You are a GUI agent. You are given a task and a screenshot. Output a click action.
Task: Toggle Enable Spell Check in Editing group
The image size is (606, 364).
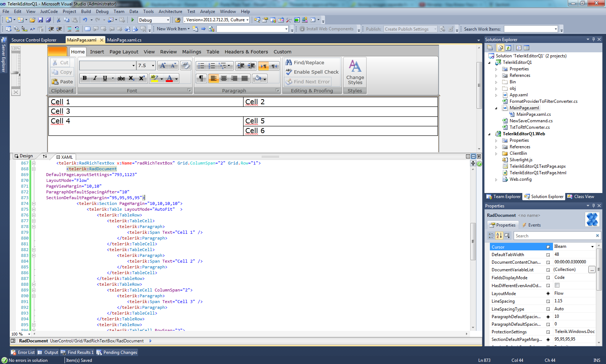[x=312, y=72]
